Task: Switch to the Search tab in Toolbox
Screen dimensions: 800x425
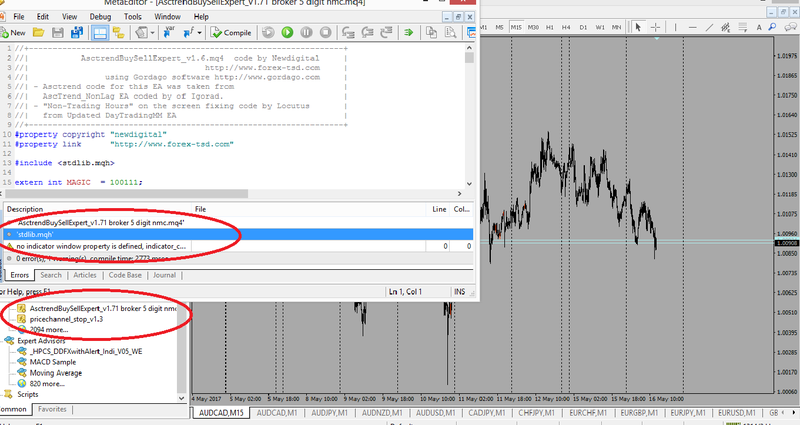Action: pyautogui.click(x=51, y=275)
